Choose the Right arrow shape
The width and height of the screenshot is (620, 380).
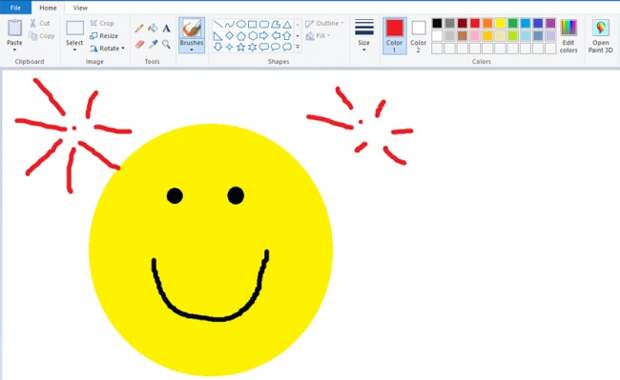click(x=264, y=36)
